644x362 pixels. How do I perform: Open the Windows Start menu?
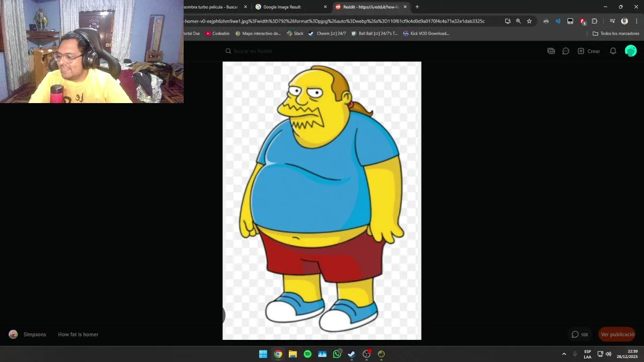pyautogui.click(x=263, y=354)
